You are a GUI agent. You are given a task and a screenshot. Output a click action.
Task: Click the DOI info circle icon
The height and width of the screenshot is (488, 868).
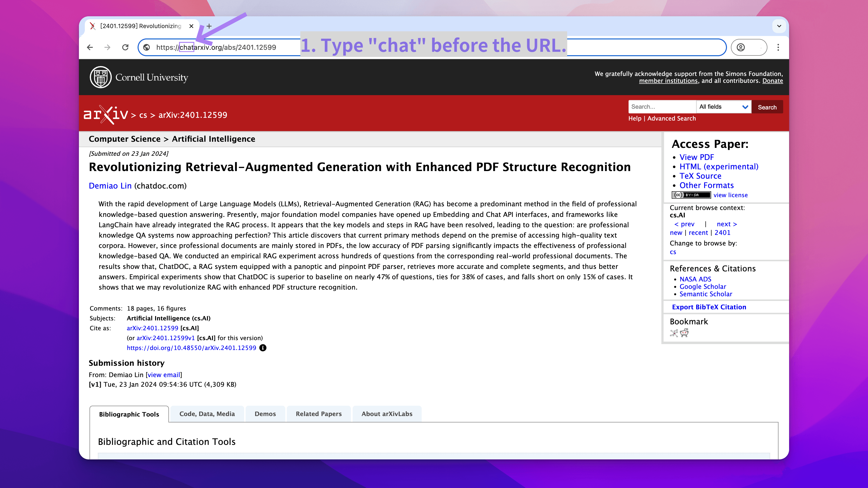pyautogui.click(x=263, y=348)
